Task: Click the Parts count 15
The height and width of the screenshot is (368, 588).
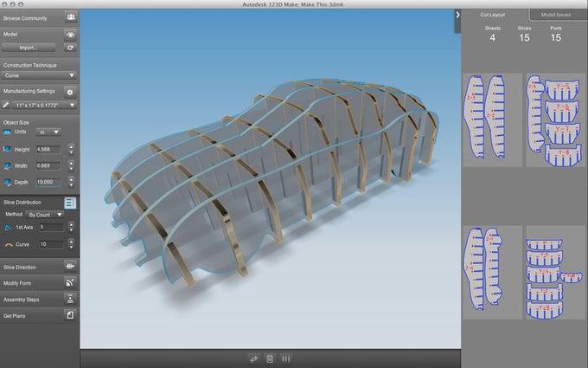Action: (556, 37)
